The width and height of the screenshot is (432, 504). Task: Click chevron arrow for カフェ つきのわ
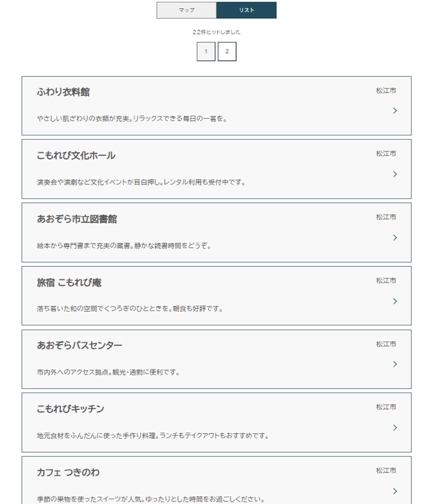tap(395, 491)
